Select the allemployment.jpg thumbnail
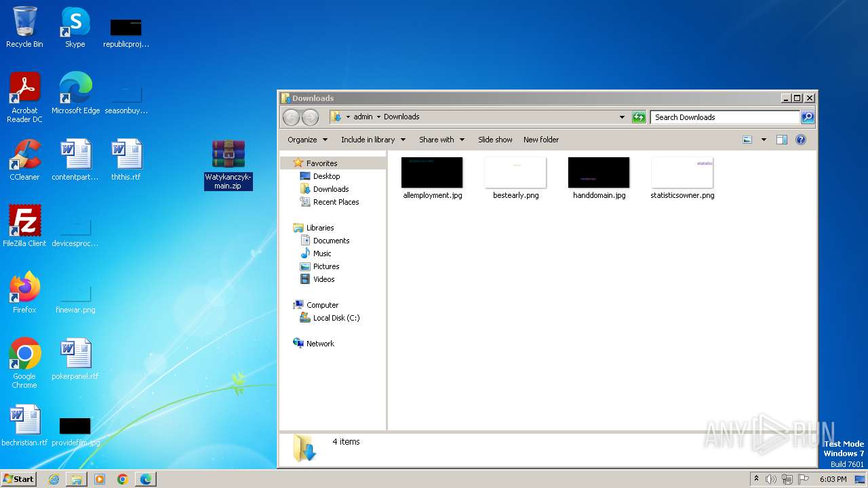868x488 pixels. pos(432,178)
